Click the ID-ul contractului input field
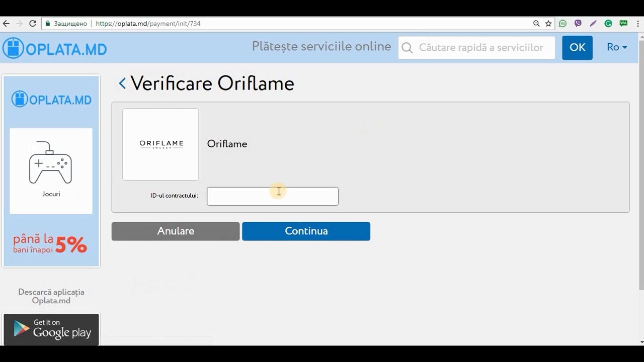This screenshot has width=644, height=362. [273, 196]
